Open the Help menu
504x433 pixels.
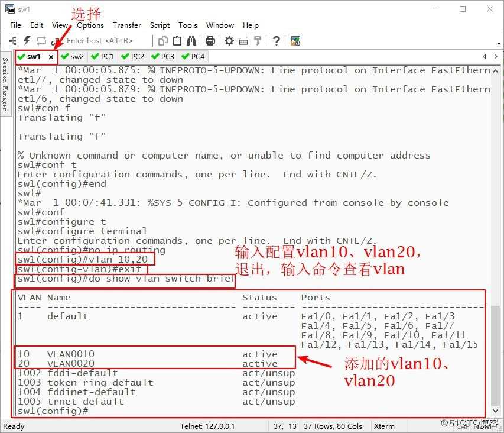[251, 25]
